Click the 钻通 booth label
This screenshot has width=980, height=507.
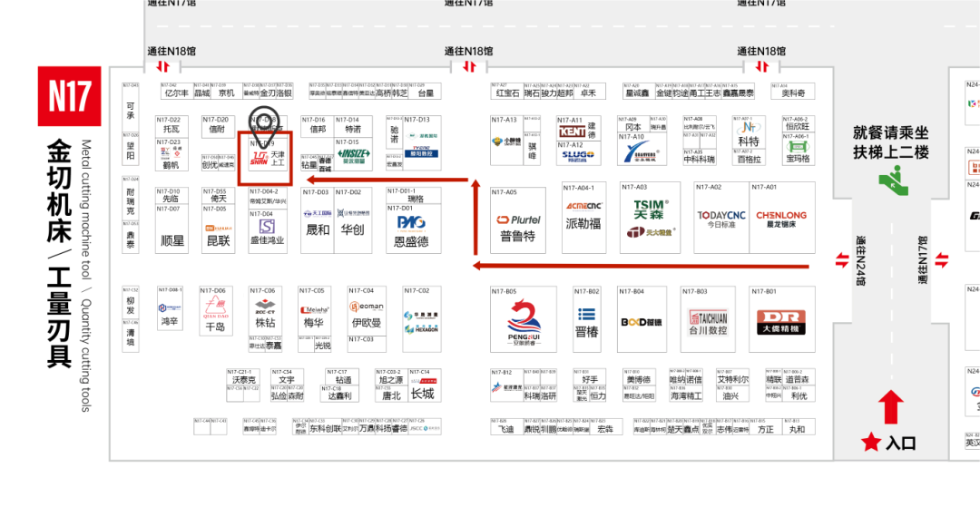click(x=344, y=379)
